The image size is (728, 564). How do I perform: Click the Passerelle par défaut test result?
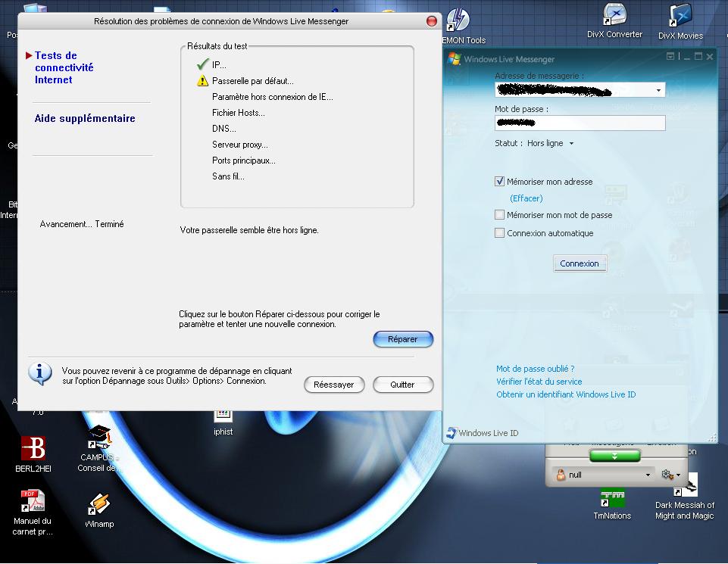(x=252, y=81)
